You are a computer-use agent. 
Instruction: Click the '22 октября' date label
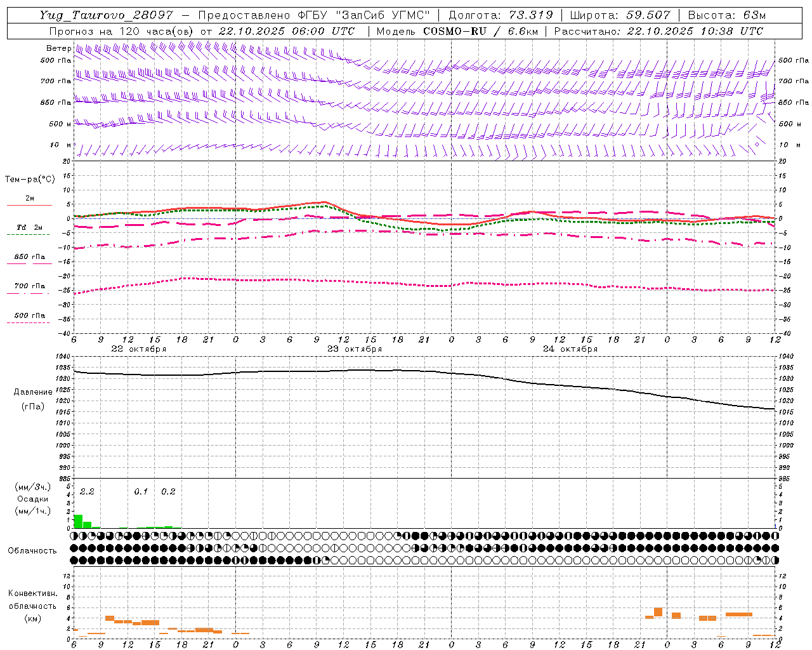(x=139, y=349)
